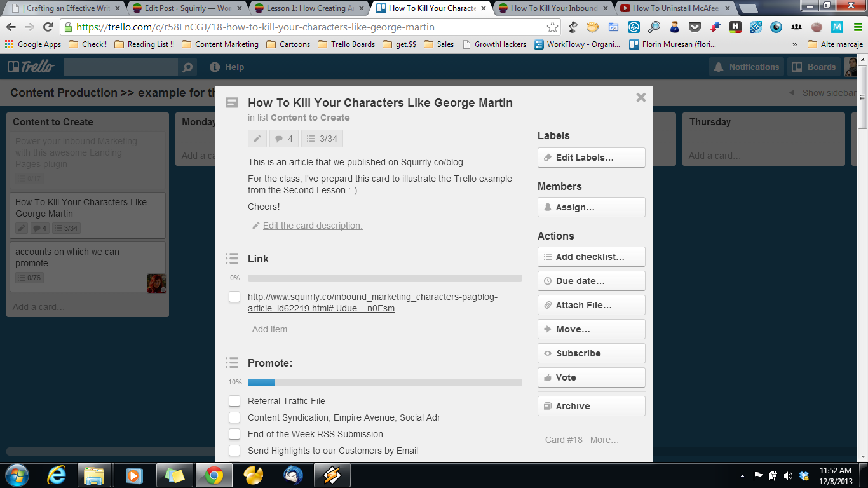Viewport: 868px width, 488px height.
Task: Open the Notifications bell
Action: [x=747, y=67]
